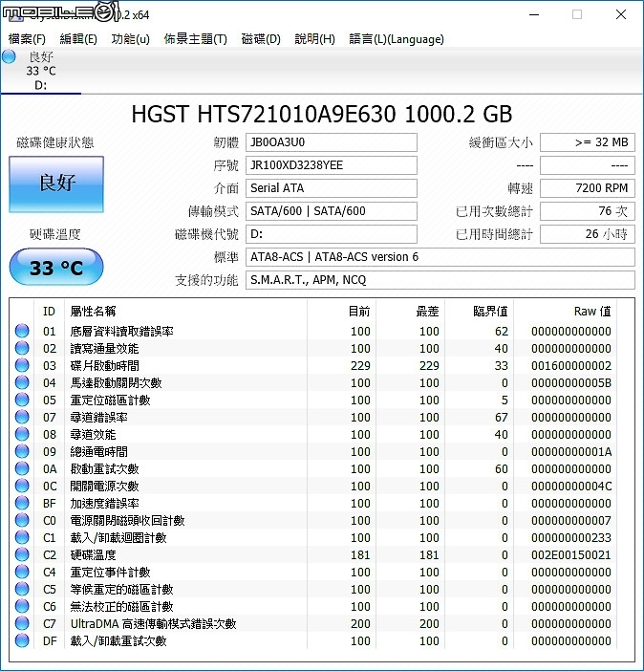Click the 硬碟溫度 label above temperature
This screenshot has height=671, width=644.
pos(55,234)
